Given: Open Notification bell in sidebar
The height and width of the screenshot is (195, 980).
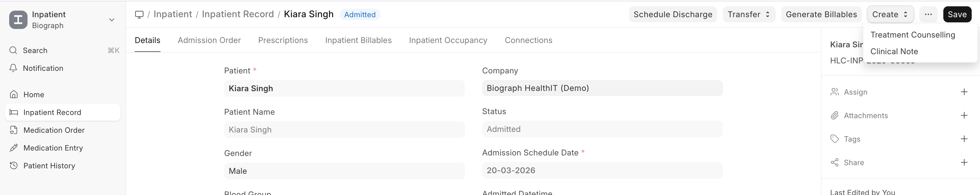Looking at the screenshot, I should [x=13, y=68].
